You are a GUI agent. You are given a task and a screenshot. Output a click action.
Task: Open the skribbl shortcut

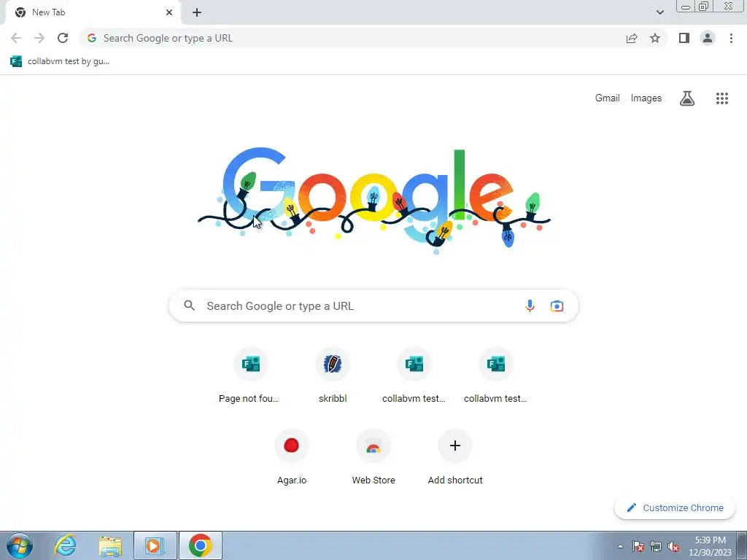[333, 377]
